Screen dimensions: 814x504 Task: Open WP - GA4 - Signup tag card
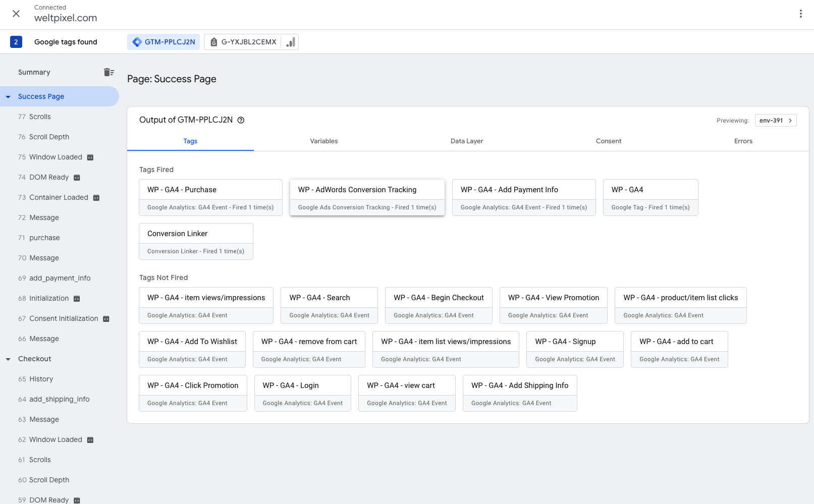(x=575, y=349)
